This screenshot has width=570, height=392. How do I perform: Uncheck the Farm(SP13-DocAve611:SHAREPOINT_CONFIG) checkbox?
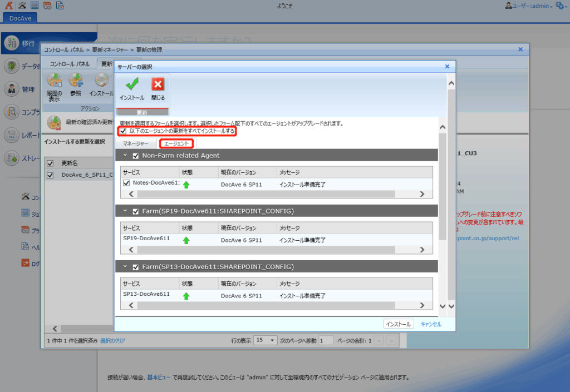[x=136, y=267]
